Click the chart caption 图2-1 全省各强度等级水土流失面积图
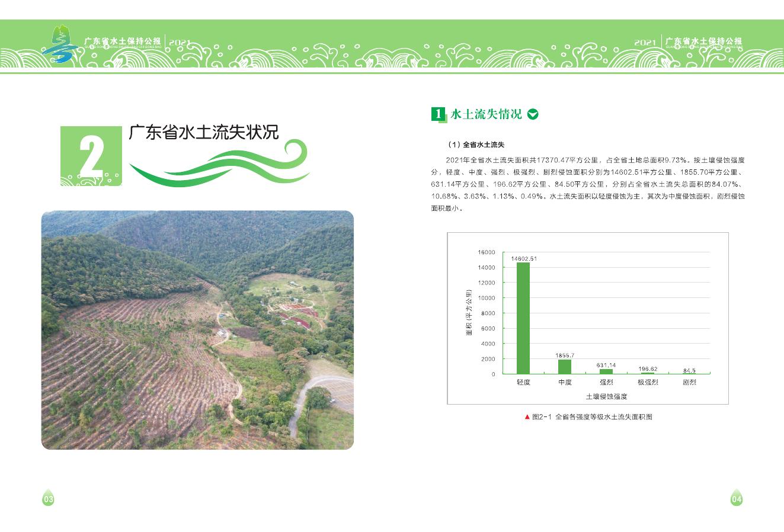The image size is (784, 532). 592,417
